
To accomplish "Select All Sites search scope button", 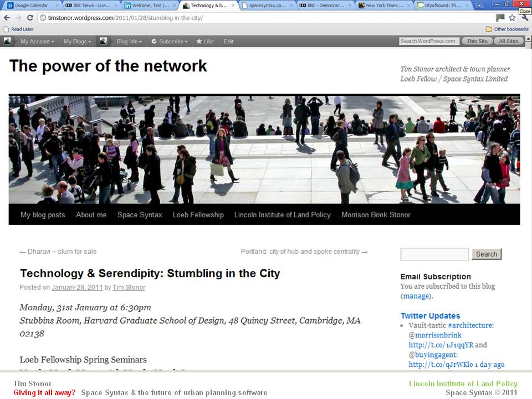I will [508, 41].
